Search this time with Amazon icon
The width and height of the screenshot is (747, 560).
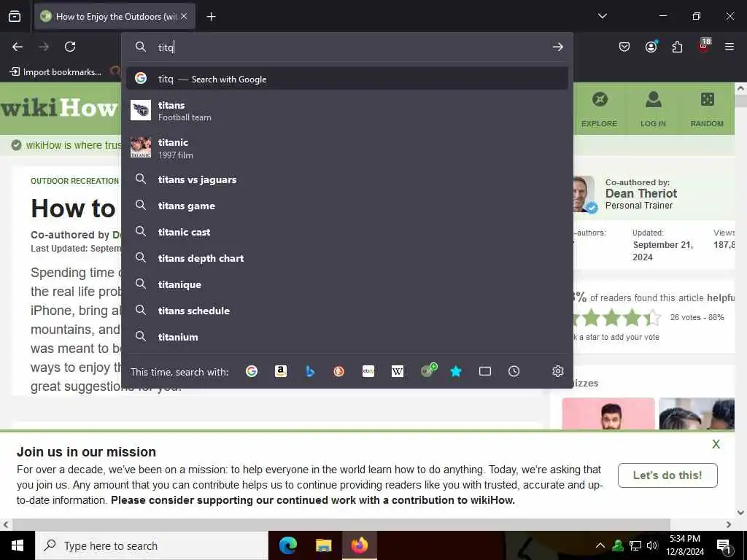click(281, 371)
